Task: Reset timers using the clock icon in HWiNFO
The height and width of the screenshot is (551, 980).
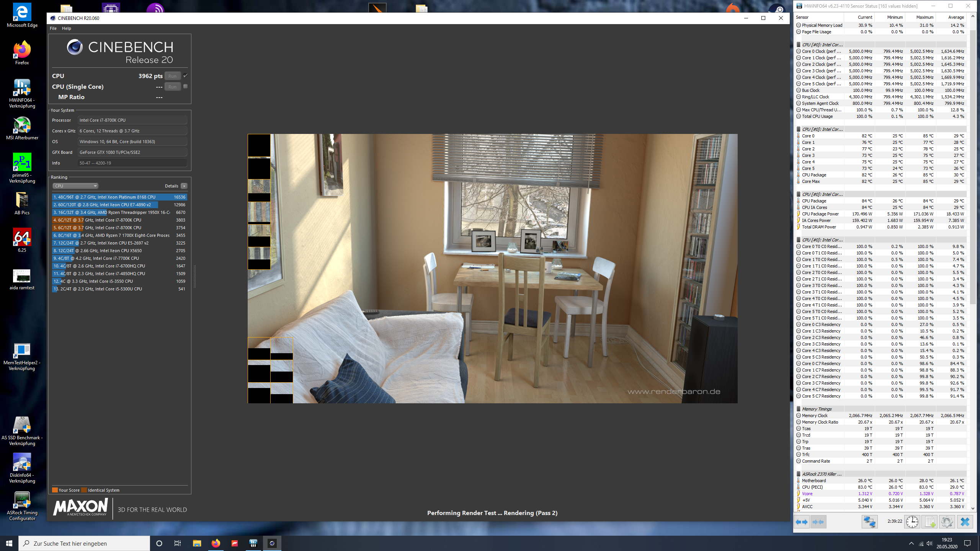Action: coord(912,521)
